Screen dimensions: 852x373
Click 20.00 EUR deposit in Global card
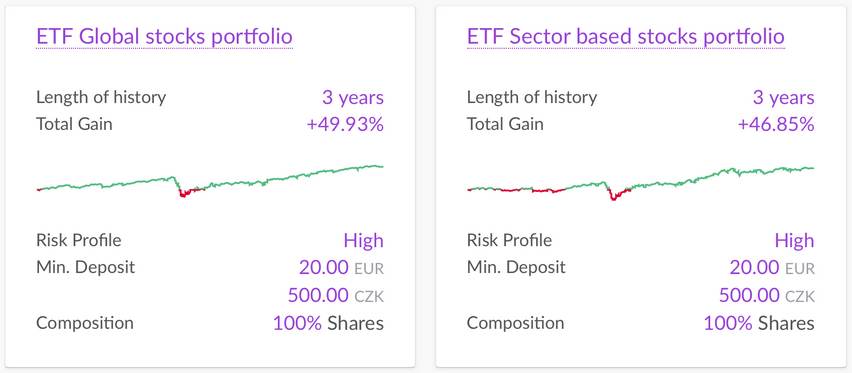(x=341, y=268)
